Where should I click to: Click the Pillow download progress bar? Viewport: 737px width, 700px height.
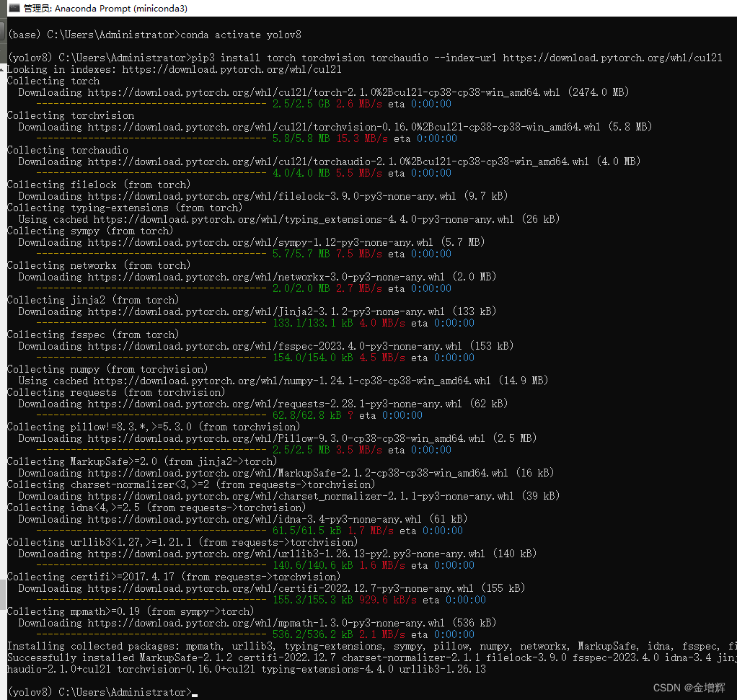click(151, 450)
